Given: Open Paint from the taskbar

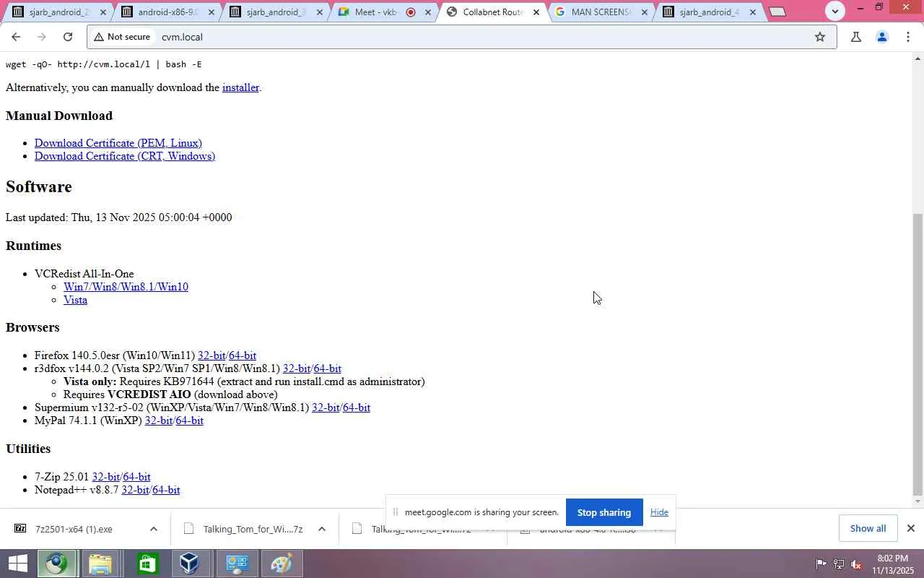Looking at the screenshot, I should coord(282,564).
